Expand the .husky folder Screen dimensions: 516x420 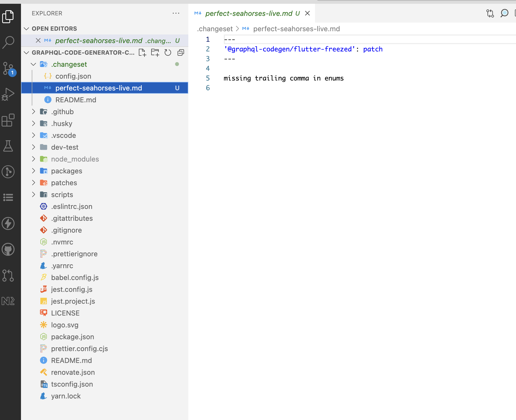33,124
